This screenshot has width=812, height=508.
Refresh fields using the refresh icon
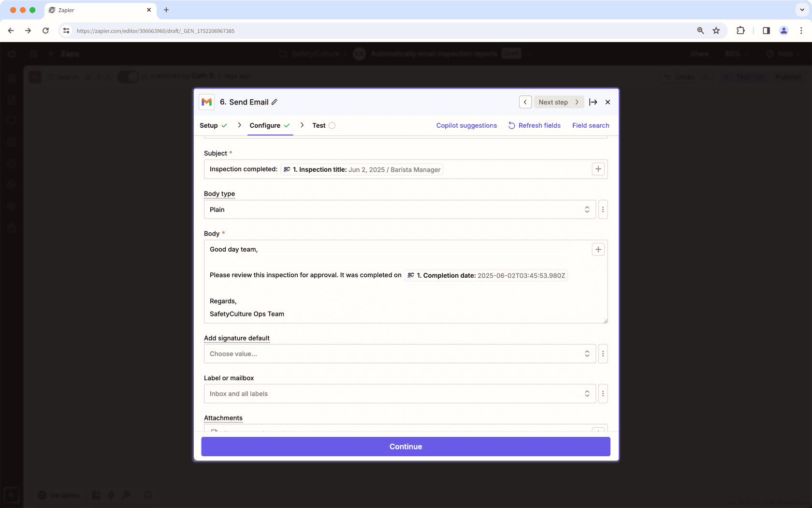click(511, 125)
